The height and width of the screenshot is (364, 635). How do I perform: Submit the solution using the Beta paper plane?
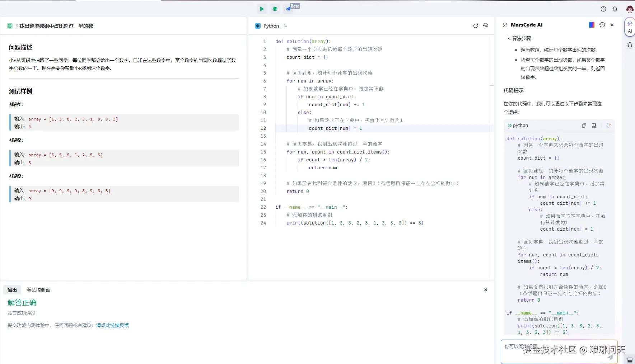tap(288, 9)
